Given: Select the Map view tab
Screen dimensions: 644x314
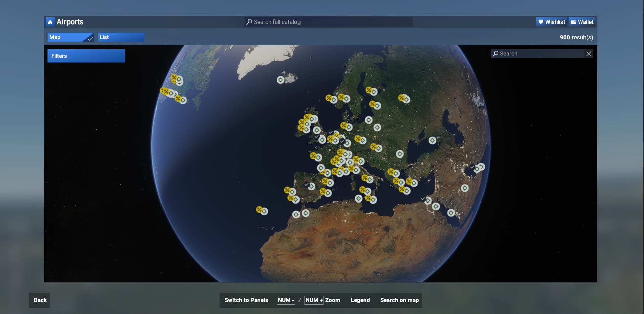Looking at the screenshot, I should 71,37.
